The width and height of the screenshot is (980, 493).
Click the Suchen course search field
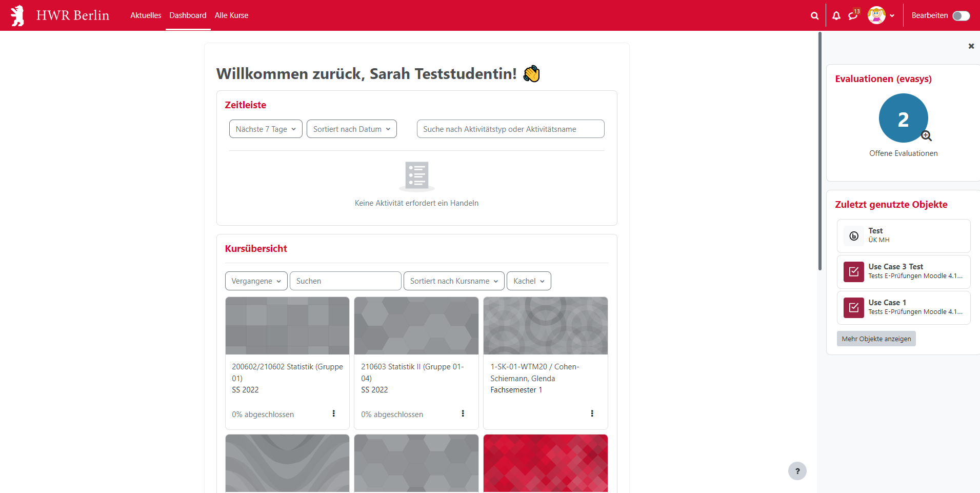coord(345,281)
